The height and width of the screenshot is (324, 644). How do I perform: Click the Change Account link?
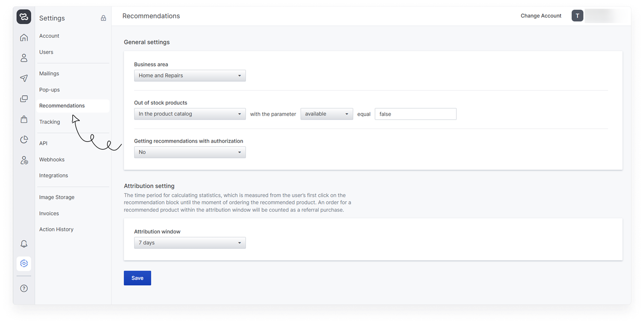(x=541, y=16)
